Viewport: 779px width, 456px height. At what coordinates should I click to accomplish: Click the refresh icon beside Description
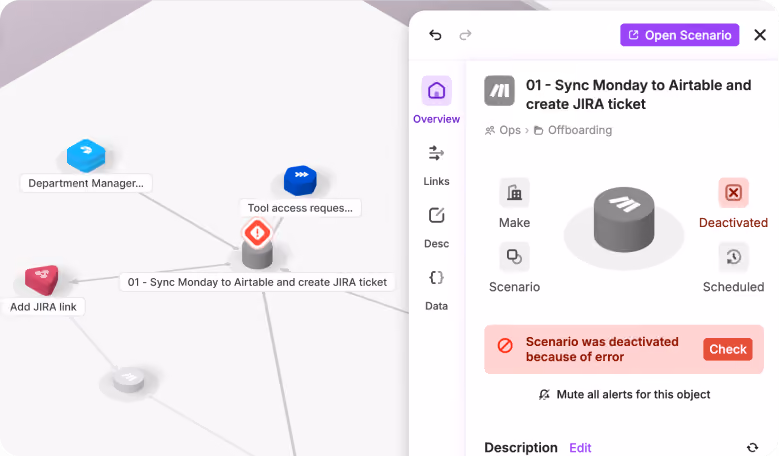coord(752,448)
